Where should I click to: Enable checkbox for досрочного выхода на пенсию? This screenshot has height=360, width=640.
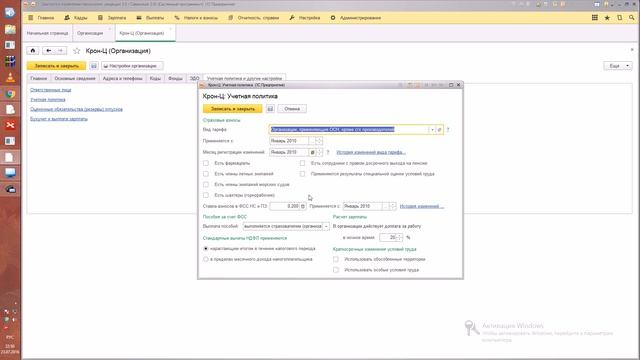pos(302,163)
